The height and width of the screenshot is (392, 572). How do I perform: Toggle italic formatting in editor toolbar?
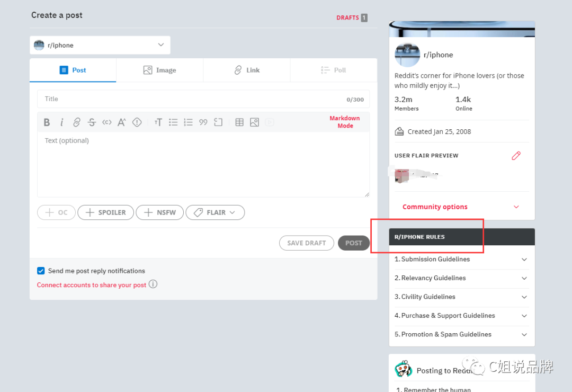click(x=61, y=122)
